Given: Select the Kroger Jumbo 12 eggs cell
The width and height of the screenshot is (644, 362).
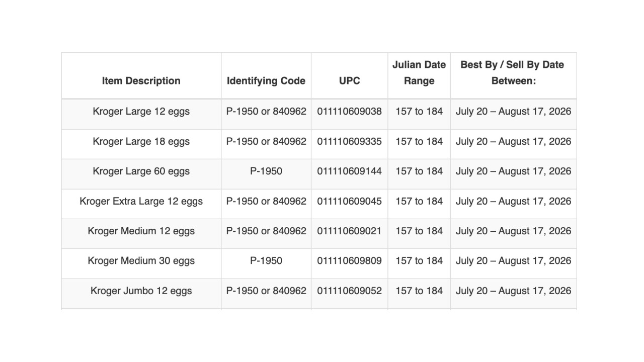Looking at the screenshot, I should tap(141, 291).
